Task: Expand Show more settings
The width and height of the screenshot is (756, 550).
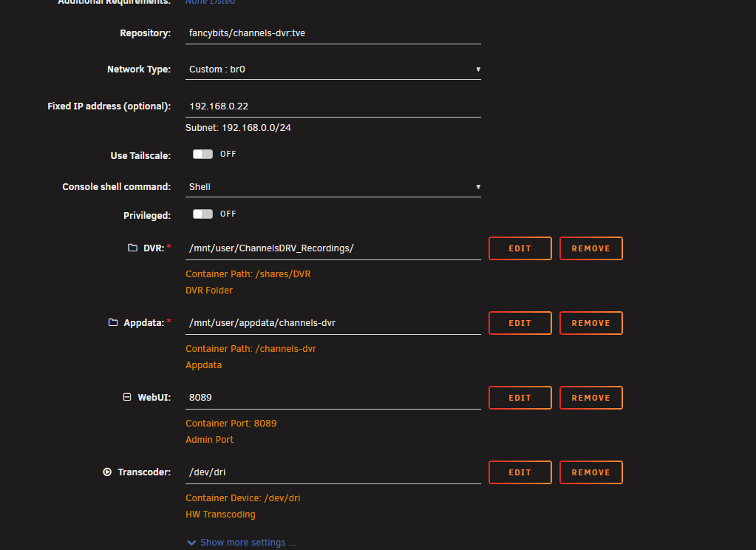Action: point(248,543)
